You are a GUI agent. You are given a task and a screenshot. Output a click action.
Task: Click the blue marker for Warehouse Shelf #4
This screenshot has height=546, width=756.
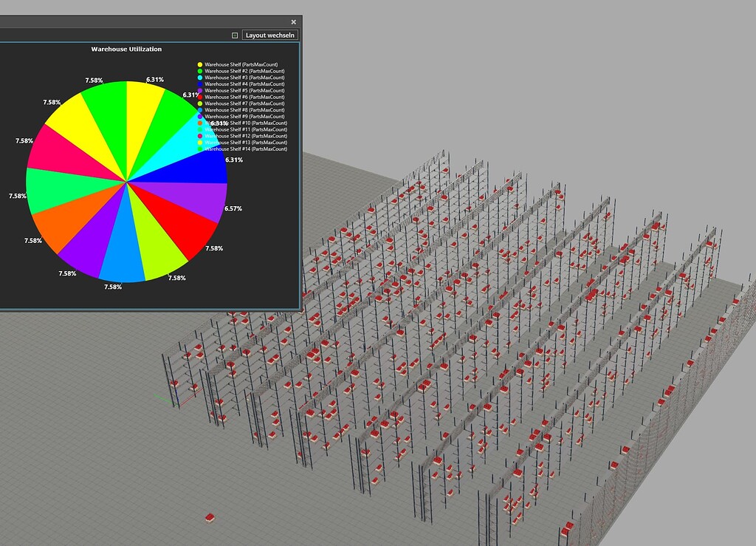pyautogui.click(x=199, y=83)
